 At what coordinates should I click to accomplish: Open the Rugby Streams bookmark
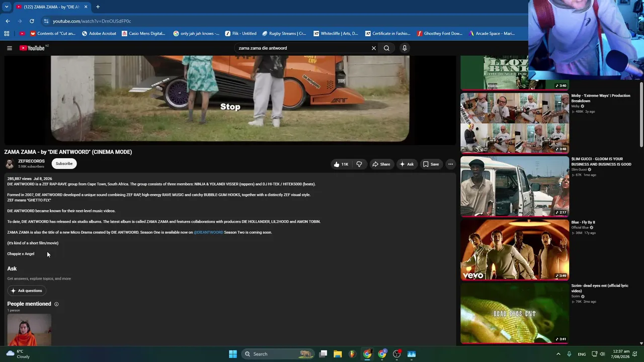(284, 34)
